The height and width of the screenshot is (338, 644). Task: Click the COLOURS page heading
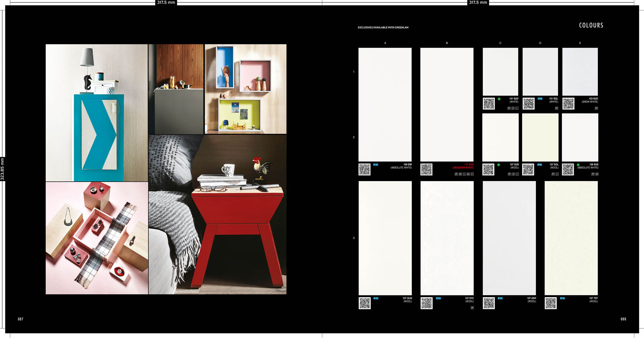591,25
